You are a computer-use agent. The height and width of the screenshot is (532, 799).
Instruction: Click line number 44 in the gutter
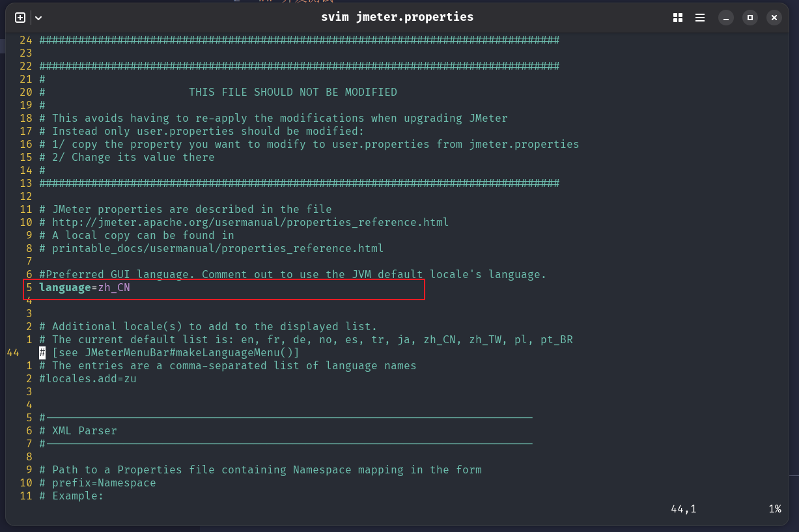pyautogui.click(x=13, y=352)
